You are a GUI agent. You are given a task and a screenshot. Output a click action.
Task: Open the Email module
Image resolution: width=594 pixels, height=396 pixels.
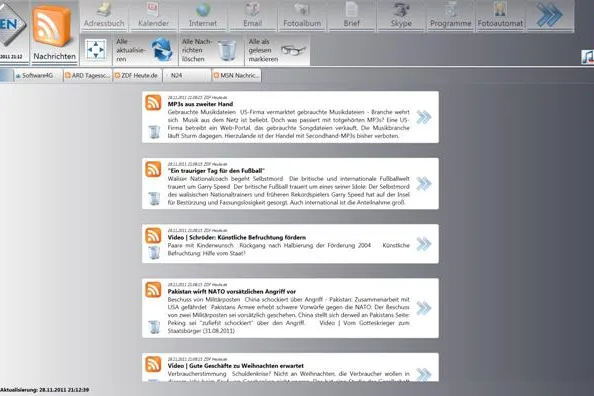253,16
